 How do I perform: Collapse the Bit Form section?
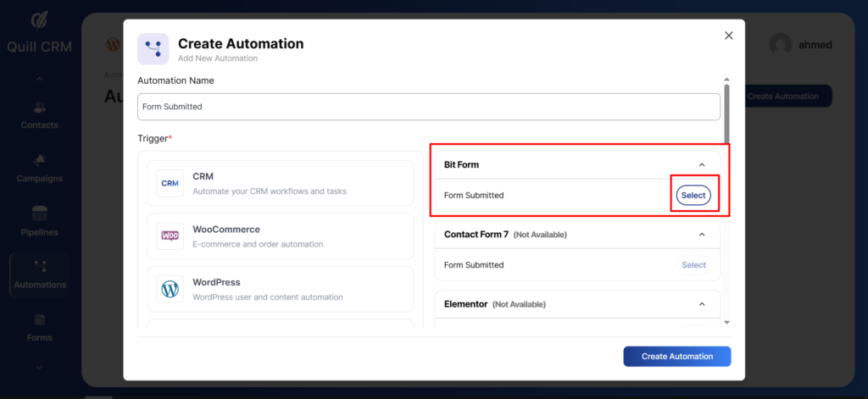point(702,164)
